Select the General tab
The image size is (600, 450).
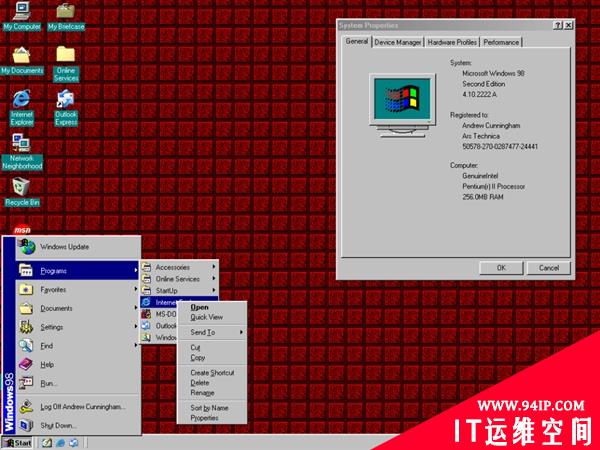[x=357, y=41]
